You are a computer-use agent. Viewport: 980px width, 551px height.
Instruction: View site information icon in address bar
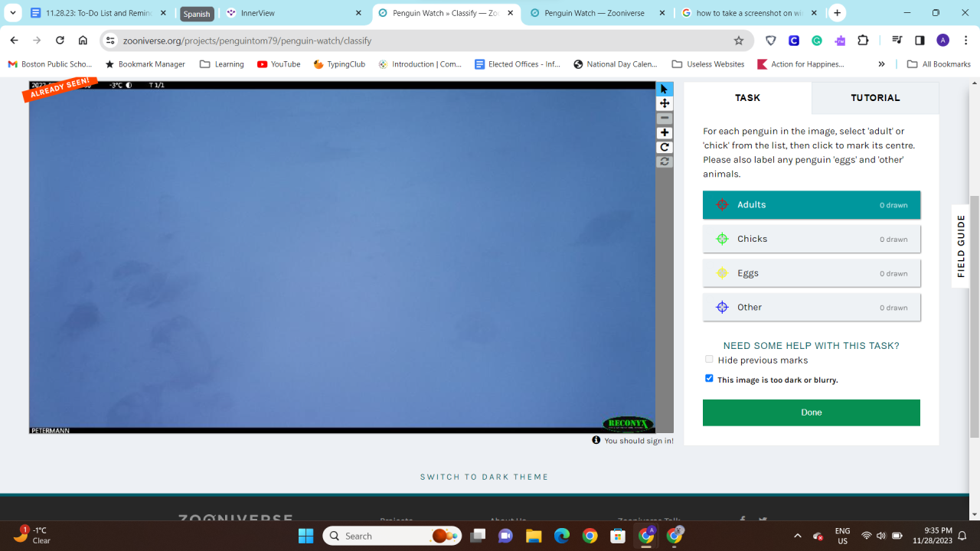(110, 41)
